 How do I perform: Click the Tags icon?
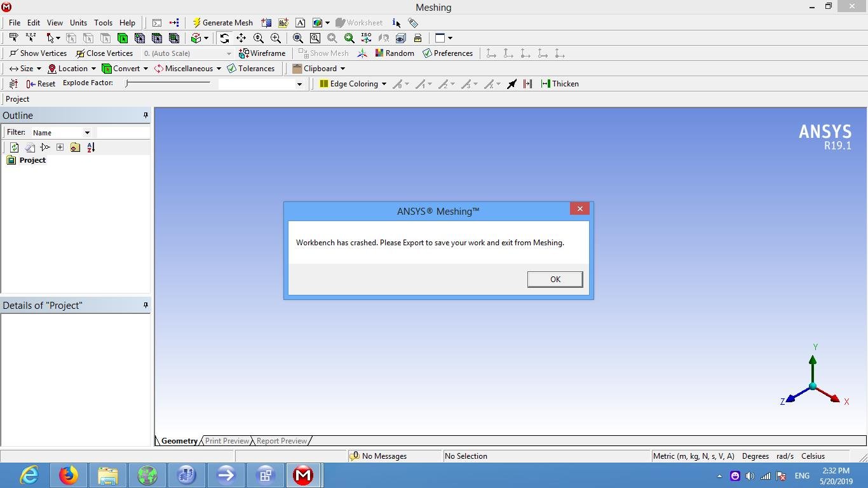(414, 23)
